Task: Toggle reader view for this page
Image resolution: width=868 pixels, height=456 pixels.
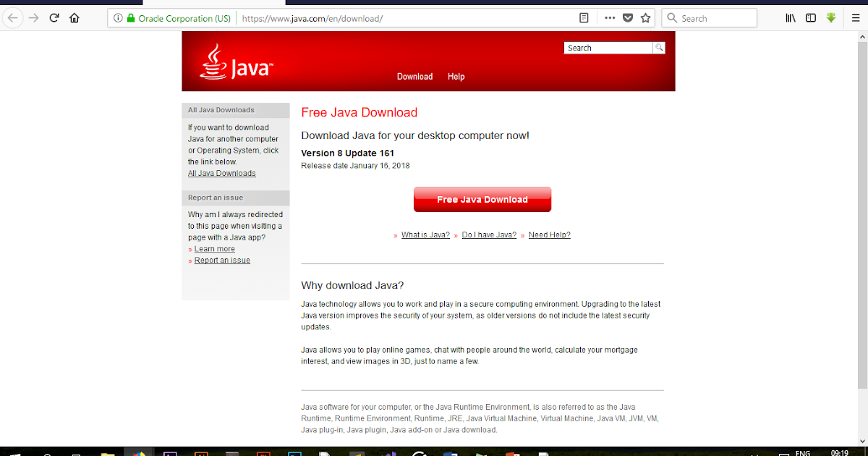Action: coord(584,17)
